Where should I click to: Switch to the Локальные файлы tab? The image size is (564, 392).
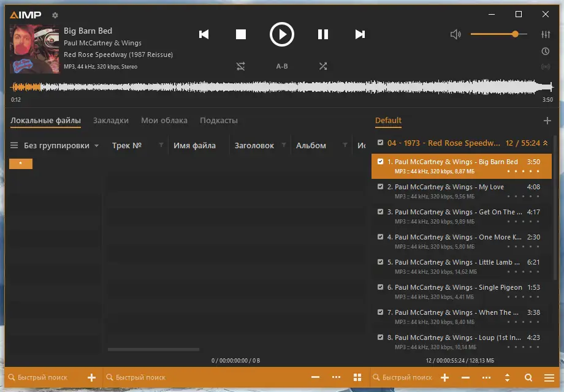point(45,121)
